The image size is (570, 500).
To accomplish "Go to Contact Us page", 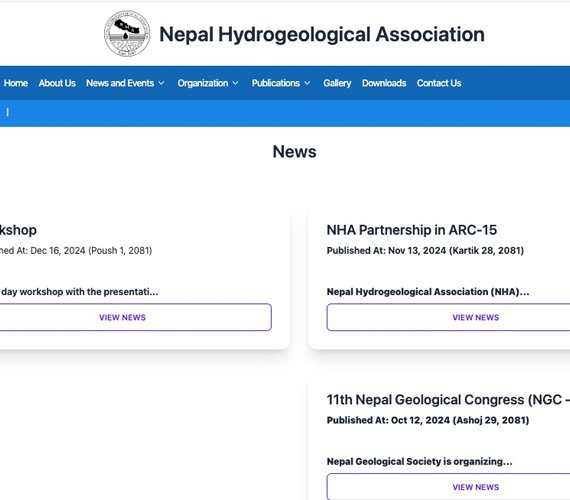I will [x=439, y=83].
